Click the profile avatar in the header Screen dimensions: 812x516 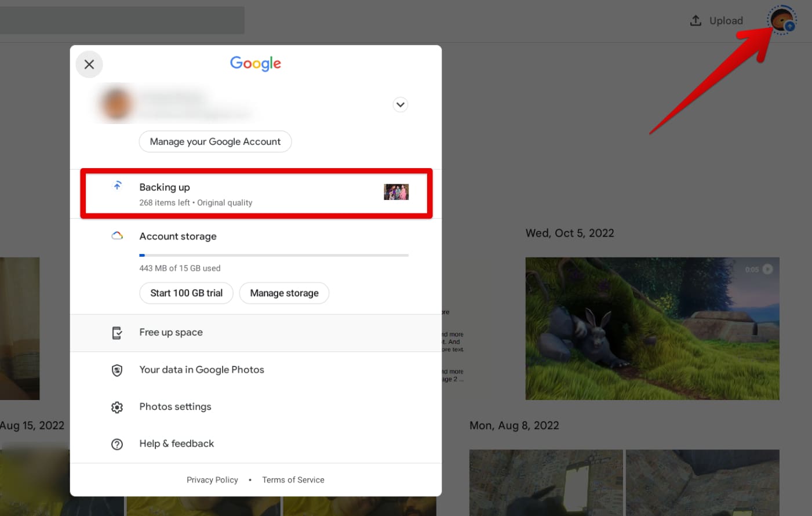pos(782,20)
